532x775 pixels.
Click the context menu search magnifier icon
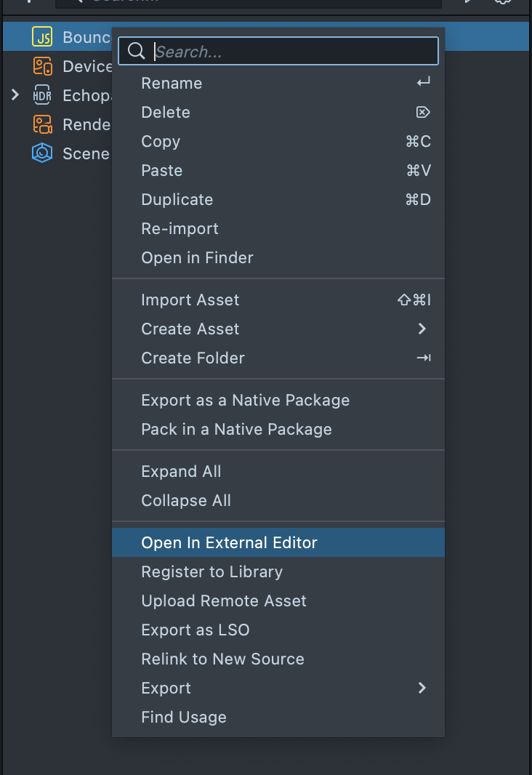pos(137,52)
